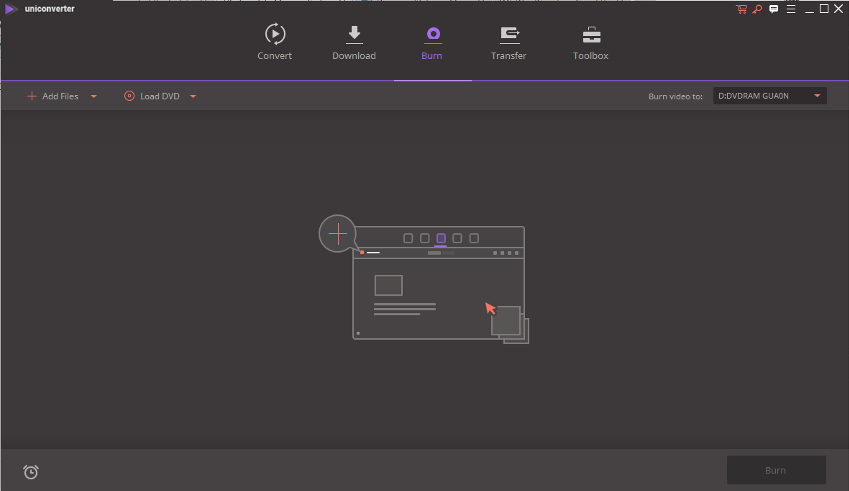Switch to the Download tab
Image resolution: width=849 pixels, height=491 pixels.
pyautogui.click(x=354, y=42)
